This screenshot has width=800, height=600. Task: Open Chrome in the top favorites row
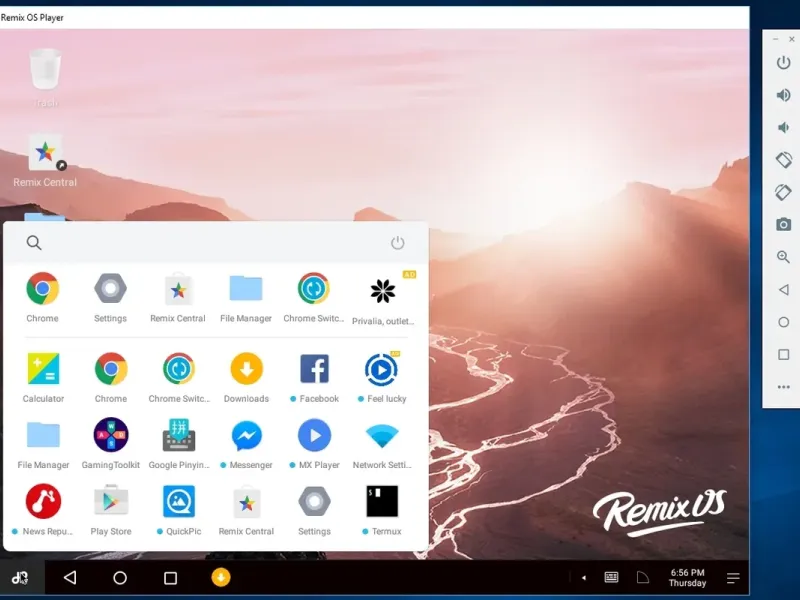tap(42, 289)
